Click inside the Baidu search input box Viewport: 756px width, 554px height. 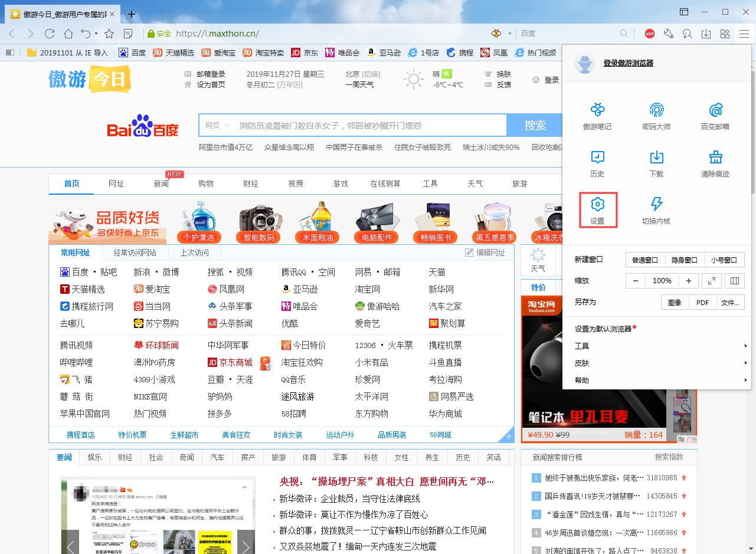(366, 125)
